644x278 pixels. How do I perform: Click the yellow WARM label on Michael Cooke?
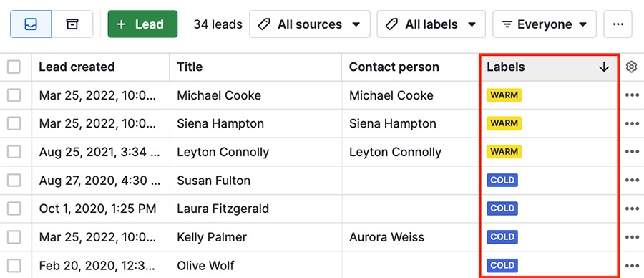504,95
